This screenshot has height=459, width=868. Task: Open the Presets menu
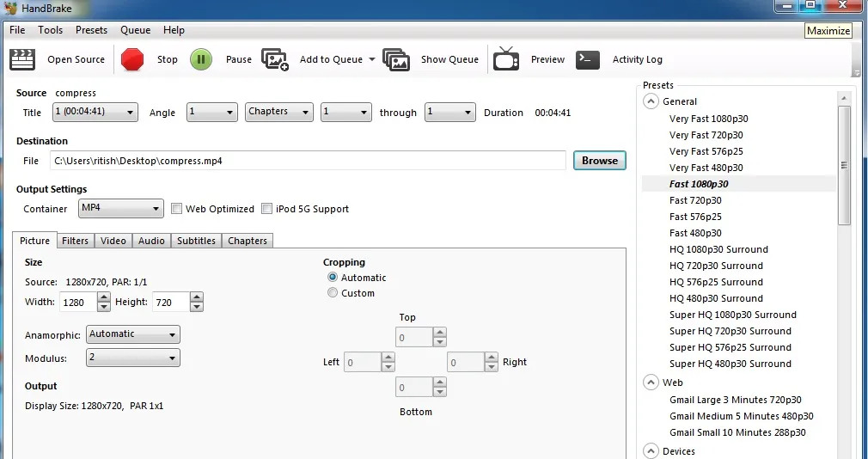point(91,30)
